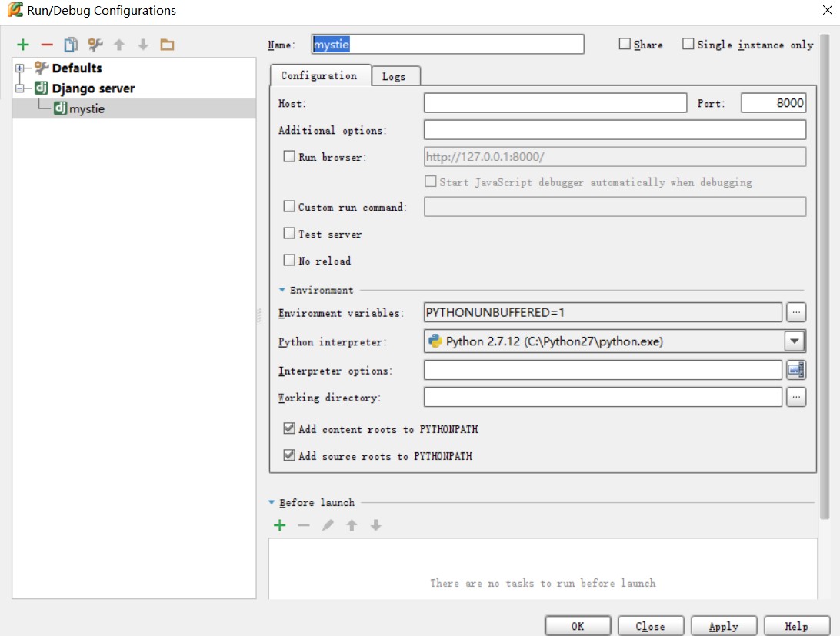Image resolution: width=840 pixels, height=636 pixels.
Task: Browse for working directory button
Action: pyautogui.click(x=796, y=397)
